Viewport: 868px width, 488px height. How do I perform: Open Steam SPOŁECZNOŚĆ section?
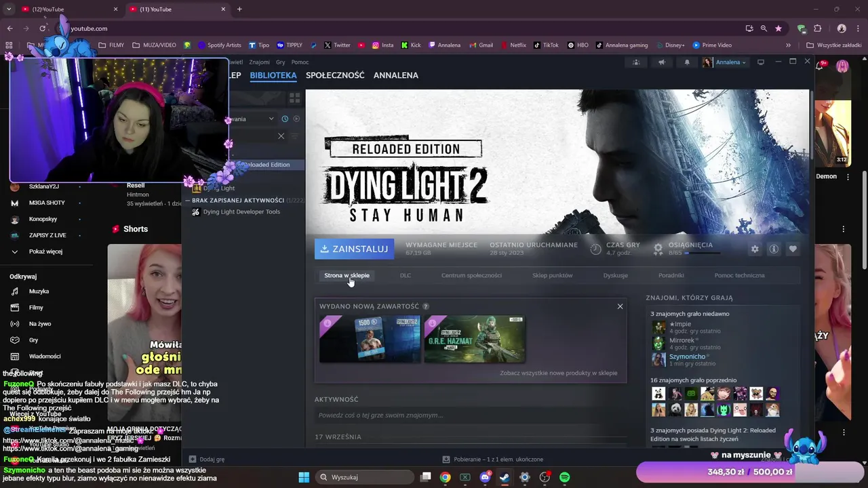(335, 75)
